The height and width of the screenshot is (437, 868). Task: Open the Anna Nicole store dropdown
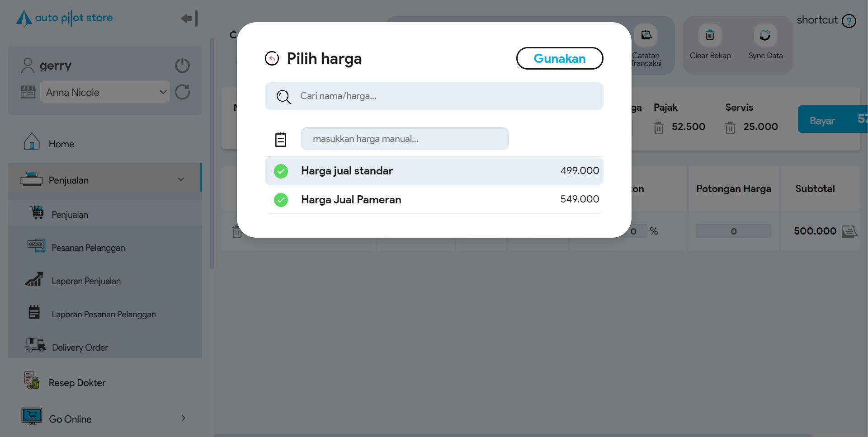coord(105,92)
